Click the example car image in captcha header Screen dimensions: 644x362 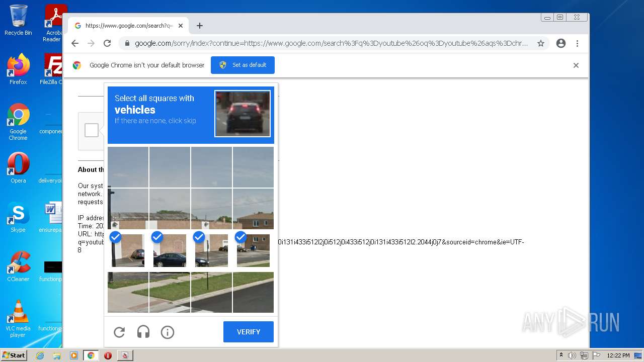coord(243,114)
